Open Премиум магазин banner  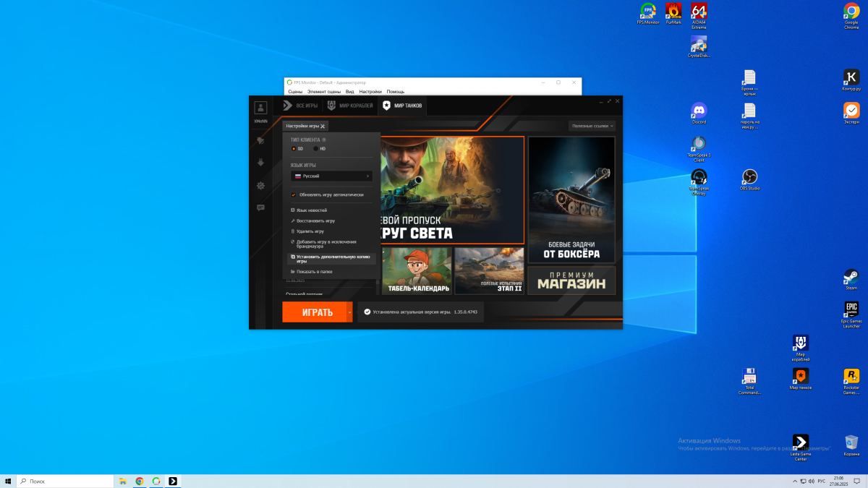click(x=571, y=281)
